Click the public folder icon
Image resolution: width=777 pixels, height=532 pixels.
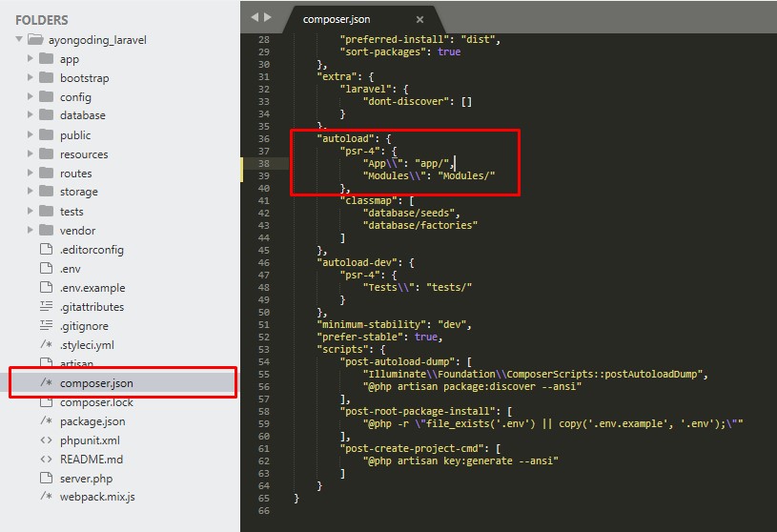[46, 134]
